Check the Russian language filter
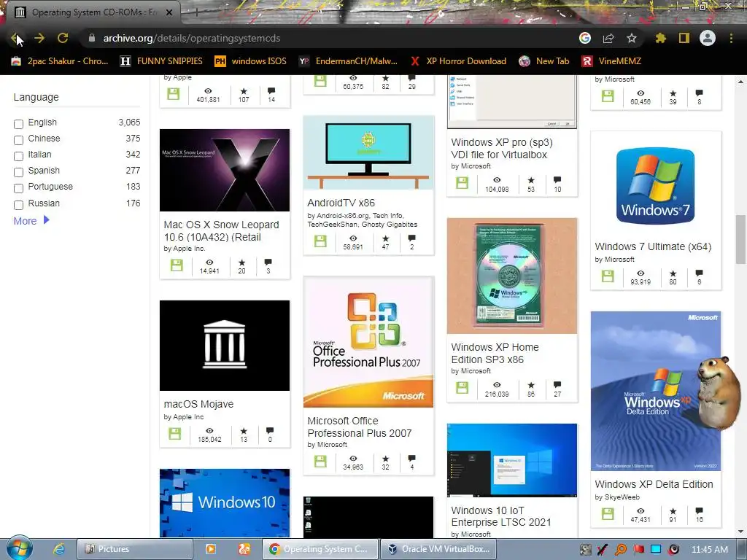Screen dimensions: 747x560 click(18, 205)
